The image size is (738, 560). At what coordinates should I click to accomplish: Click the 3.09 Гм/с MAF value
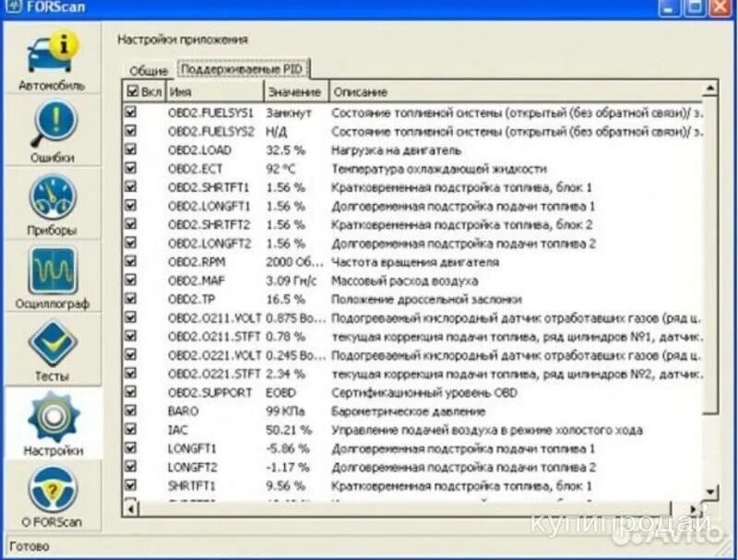tap(292, 281)
